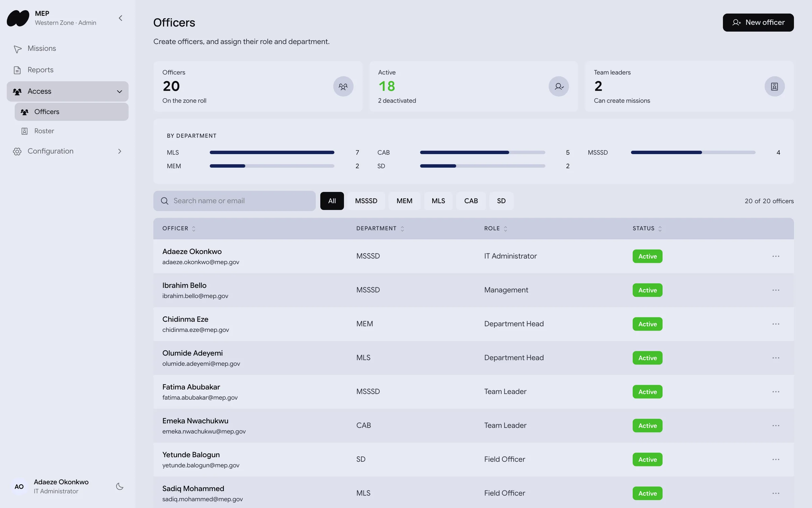This screenshot has width=812, height=508.
Task: Click the CAB department progress bar
Action: click(x=482, y=152)
